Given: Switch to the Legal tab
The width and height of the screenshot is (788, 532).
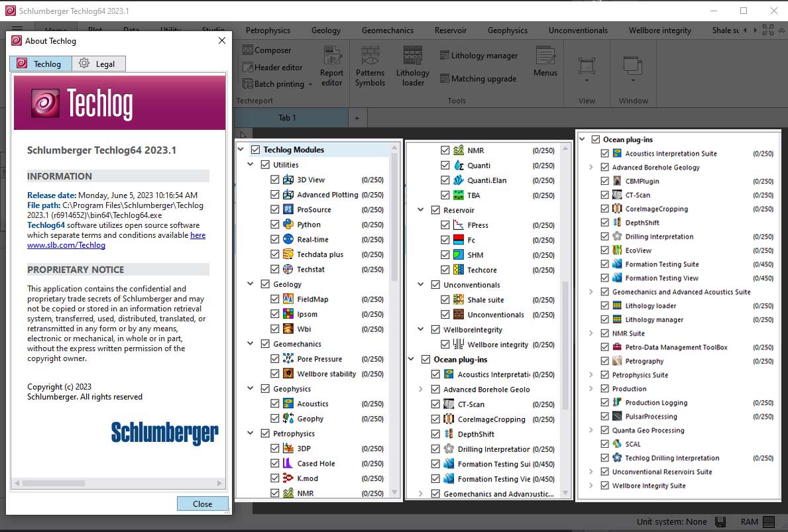Looking at the screenshot, I should click(x=97, y=64).
